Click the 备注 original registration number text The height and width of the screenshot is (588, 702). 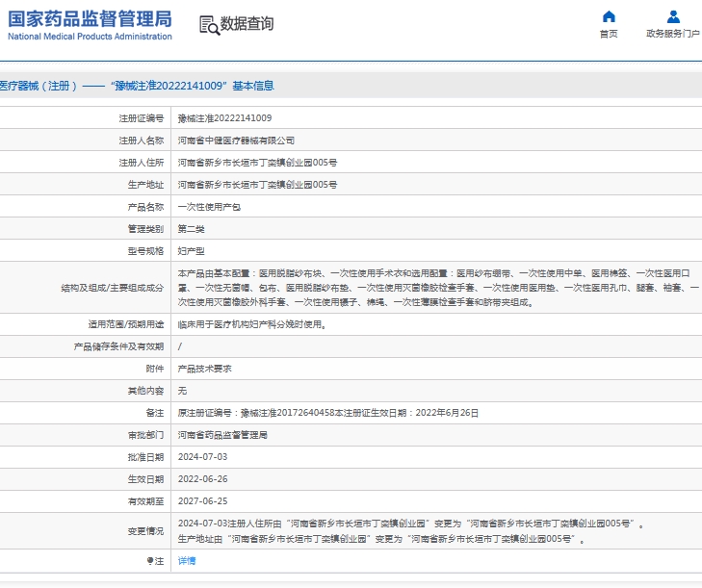(x=328, y=413)
